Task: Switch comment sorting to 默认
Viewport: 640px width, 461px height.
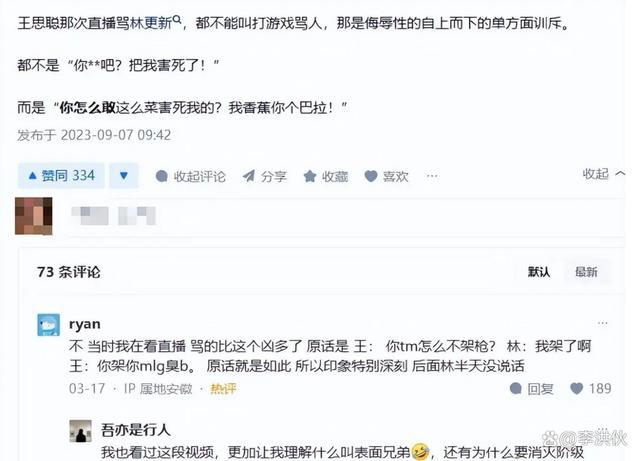Action: (539, 272)
